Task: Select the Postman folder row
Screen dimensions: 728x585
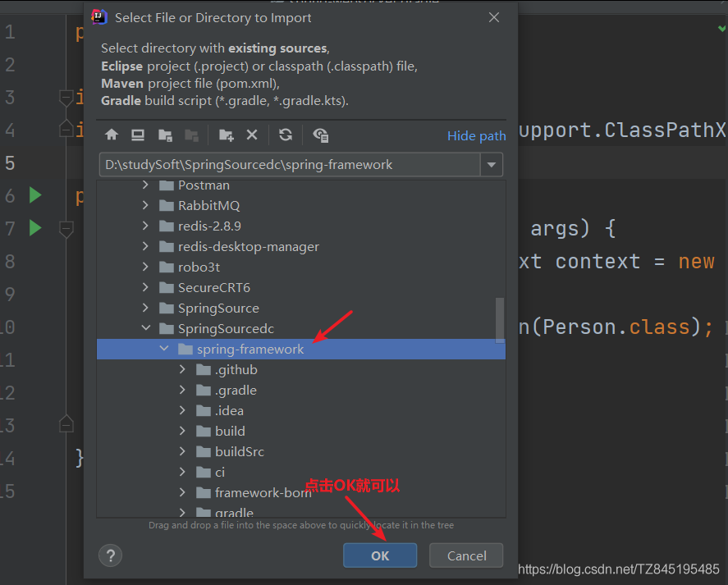Action: [x=301, y=185]
